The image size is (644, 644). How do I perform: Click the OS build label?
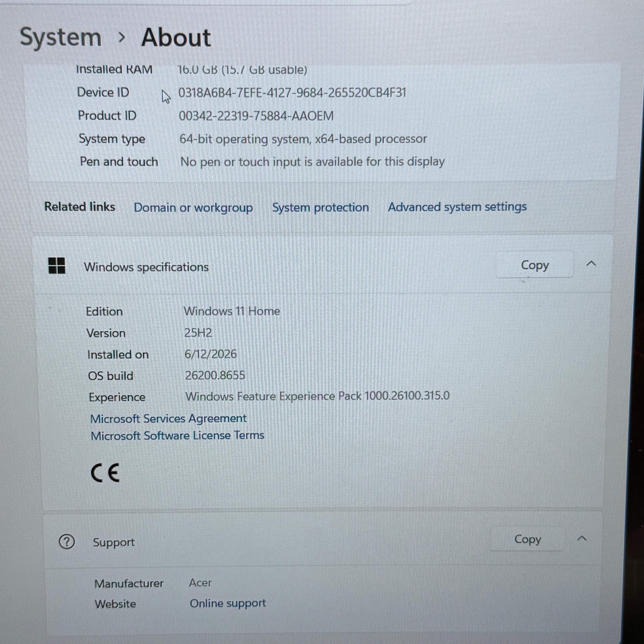110,376
